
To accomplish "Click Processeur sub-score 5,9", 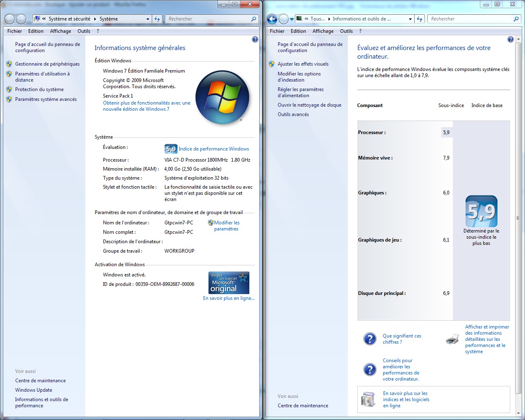I will [x=446, y=132].
